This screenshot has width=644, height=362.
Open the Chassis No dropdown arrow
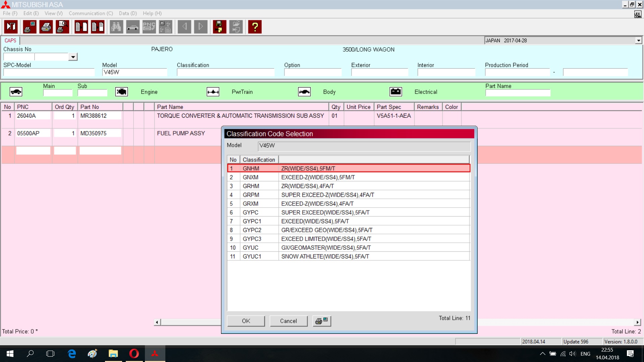coord(73,57)
